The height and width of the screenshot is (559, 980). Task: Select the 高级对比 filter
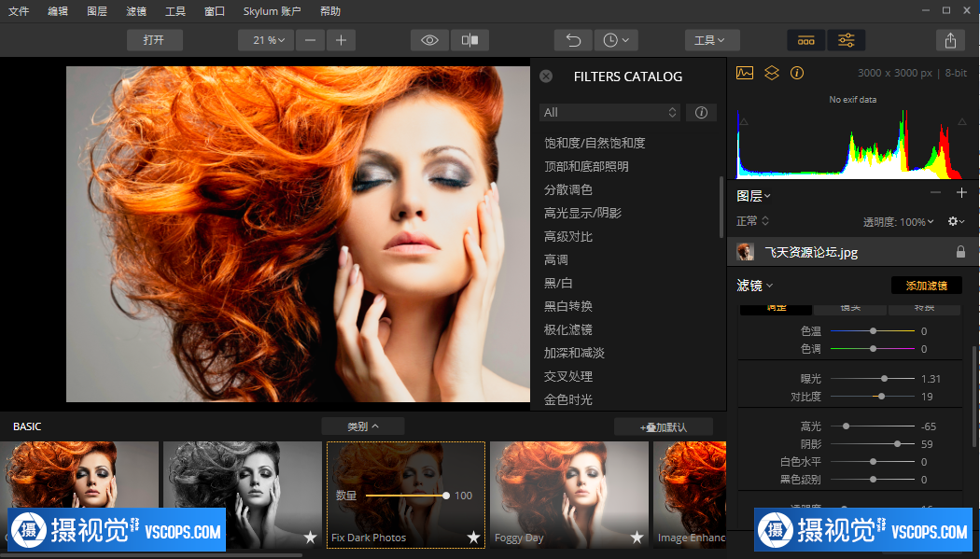tap(568, 237)
